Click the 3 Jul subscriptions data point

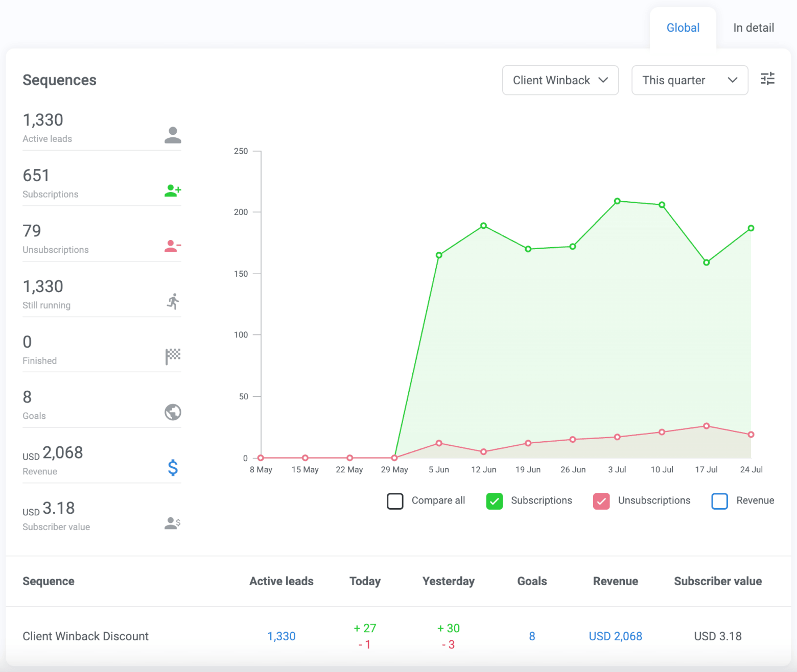(x=617, y=201)
